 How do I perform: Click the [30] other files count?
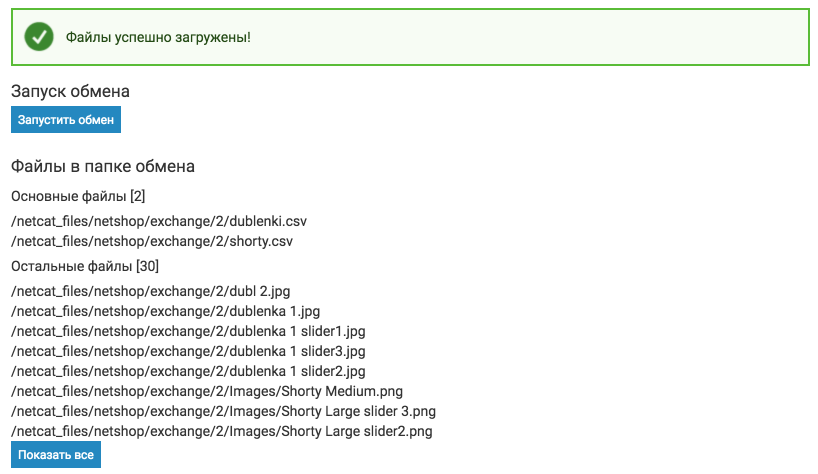click(147, 266)
